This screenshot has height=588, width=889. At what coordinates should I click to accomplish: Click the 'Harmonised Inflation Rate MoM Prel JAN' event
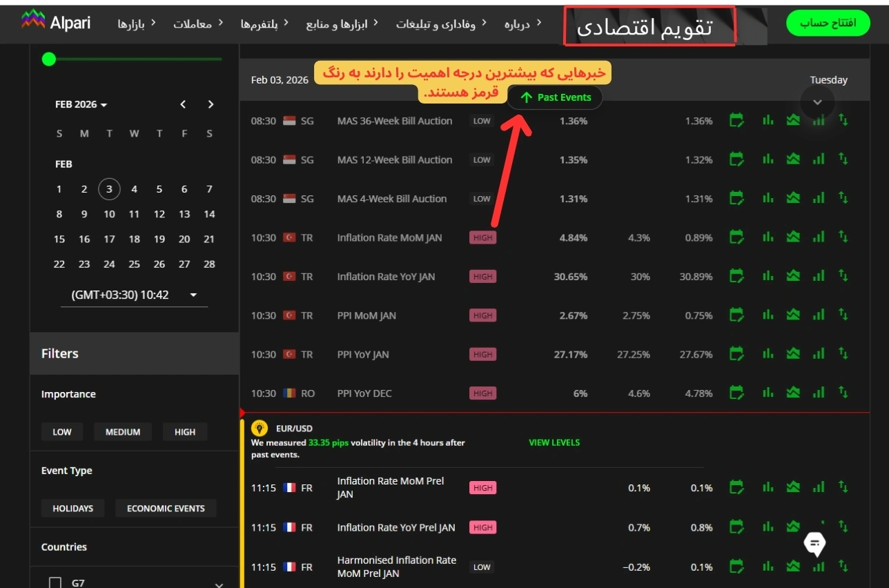tap(397, 567)
